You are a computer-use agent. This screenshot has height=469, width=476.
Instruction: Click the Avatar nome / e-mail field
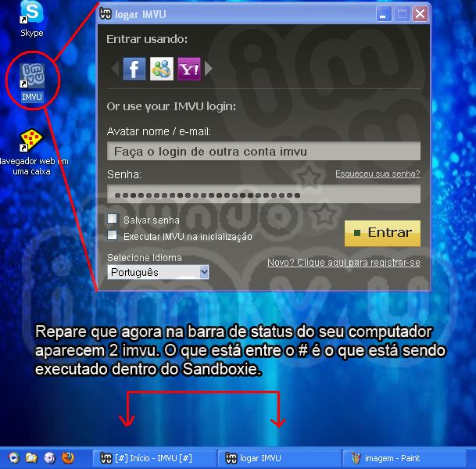pyautogui.click(x=263, y=151)
